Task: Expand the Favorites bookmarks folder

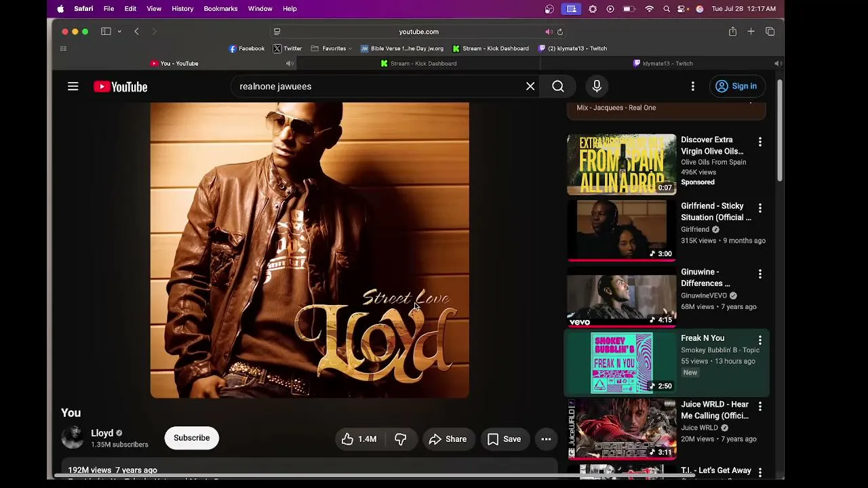Action: 332,49
